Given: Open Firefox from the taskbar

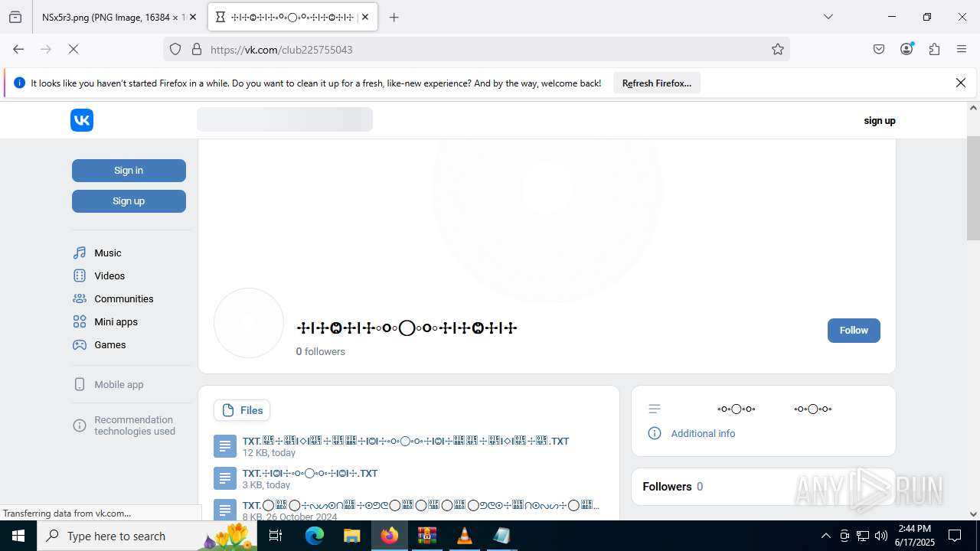Looking at the screenshot, I should point(390,536).
